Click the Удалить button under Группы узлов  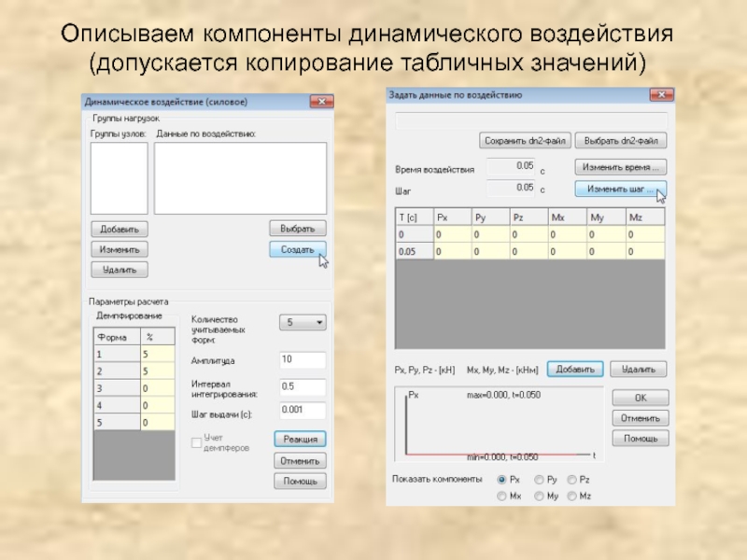(x=120, y=270)
